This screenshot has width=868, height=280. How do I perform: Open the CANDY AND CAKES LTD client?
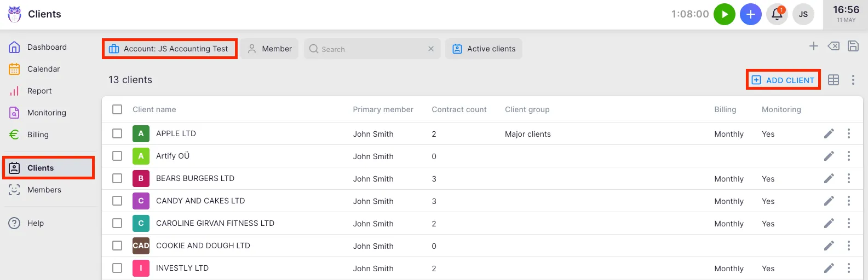click(x=200, y=201)
